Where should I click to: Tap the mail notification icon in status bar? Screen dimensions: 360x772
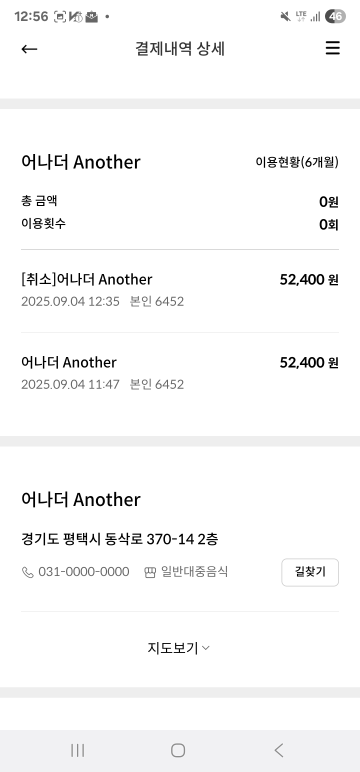pos(92,17)
